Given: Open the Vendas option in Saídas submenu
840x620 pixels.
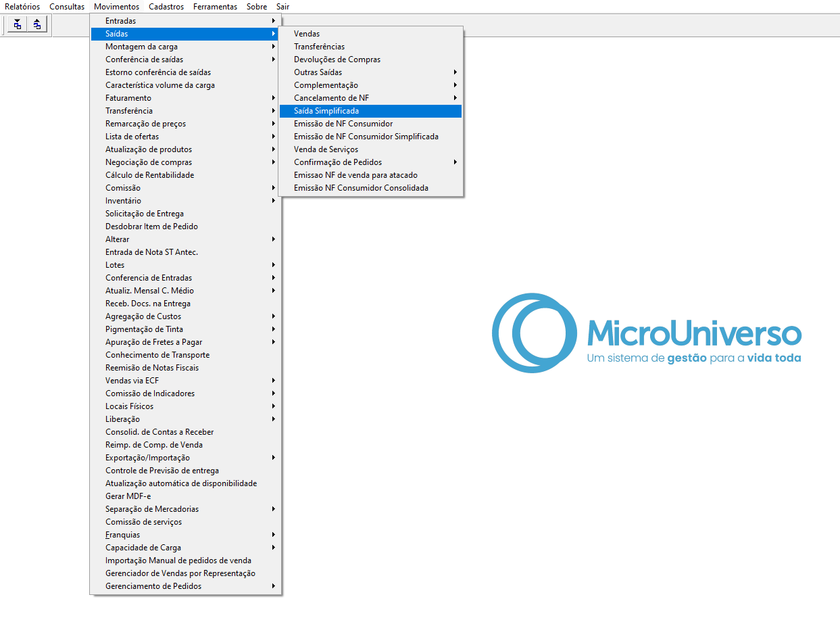Looking at the screenshot, I should point(307,34).
